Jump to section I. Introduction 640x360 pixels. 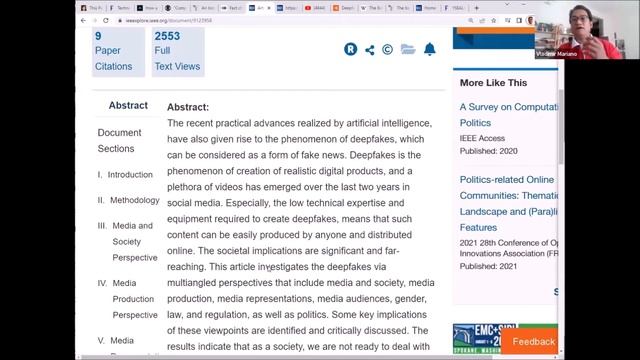coord(125,175)
